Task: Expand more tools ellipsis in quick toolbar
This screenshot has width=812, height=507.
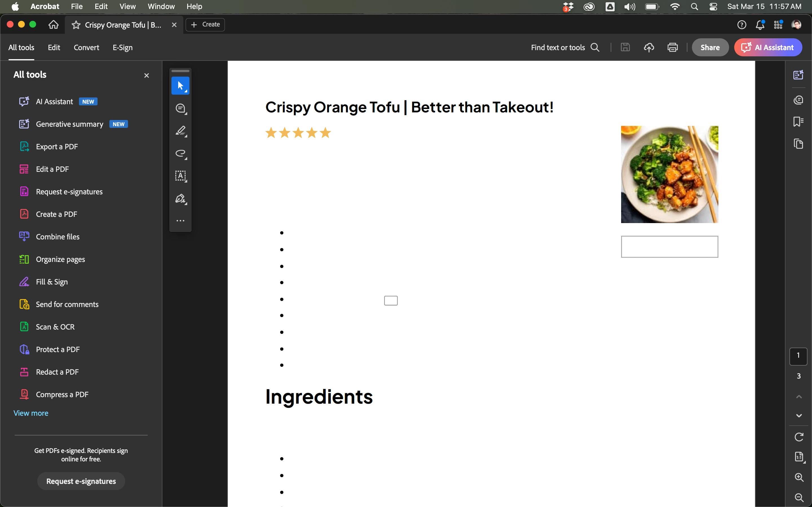Action: click(x=180, y=221)
